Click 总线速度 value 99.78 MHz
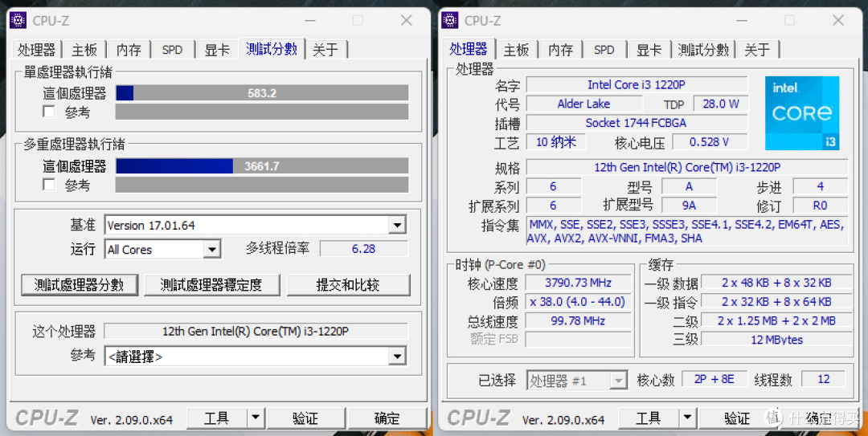Viewport: 868px width, 436px height. 578,321
